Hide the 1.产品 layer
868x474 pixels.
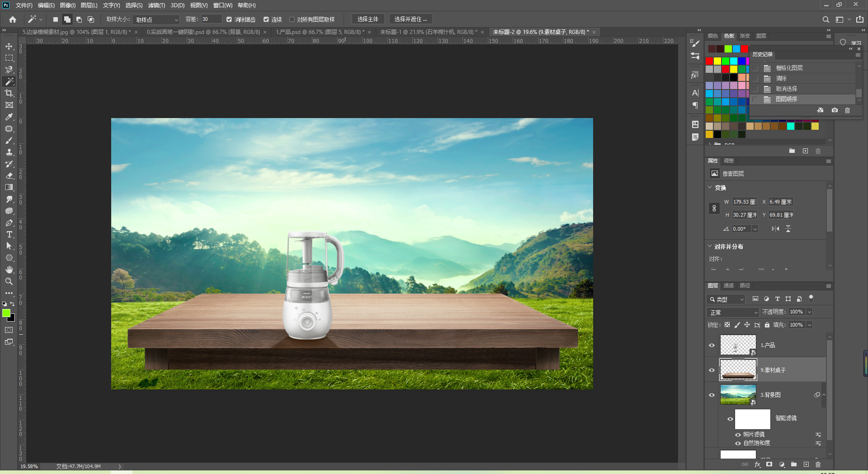712,346
